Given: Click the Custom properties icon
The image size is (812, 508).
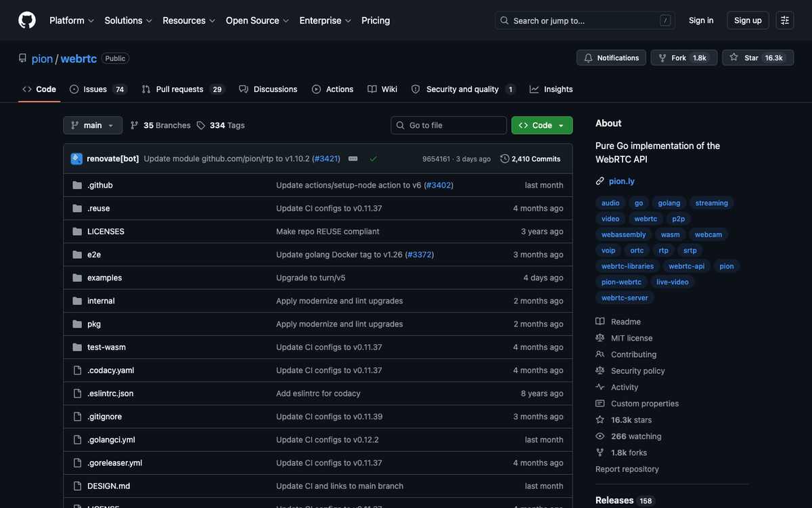Looking at the screenshot, I should (600, 404).
